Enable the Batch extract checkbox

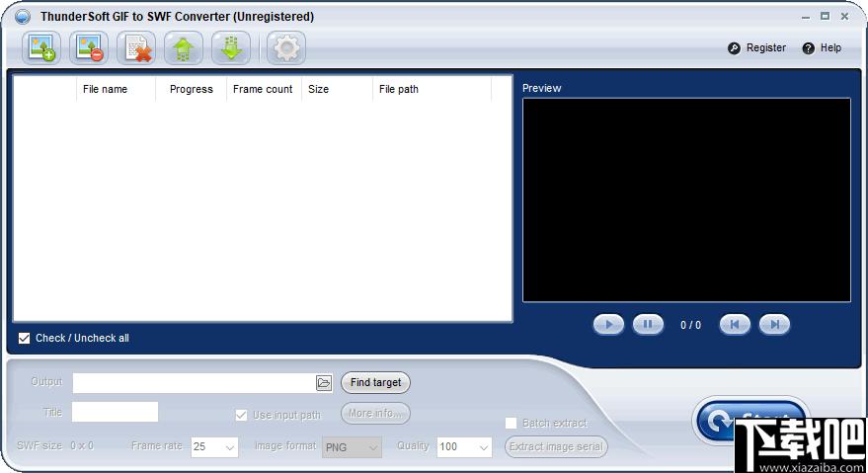coord(511,424)
